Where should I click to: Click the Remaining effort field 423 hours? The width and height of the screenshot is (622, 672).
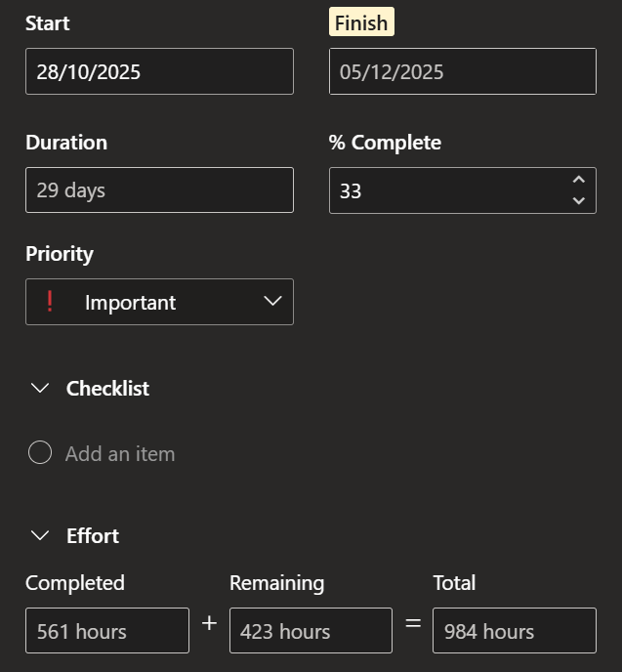click(311, 630)
